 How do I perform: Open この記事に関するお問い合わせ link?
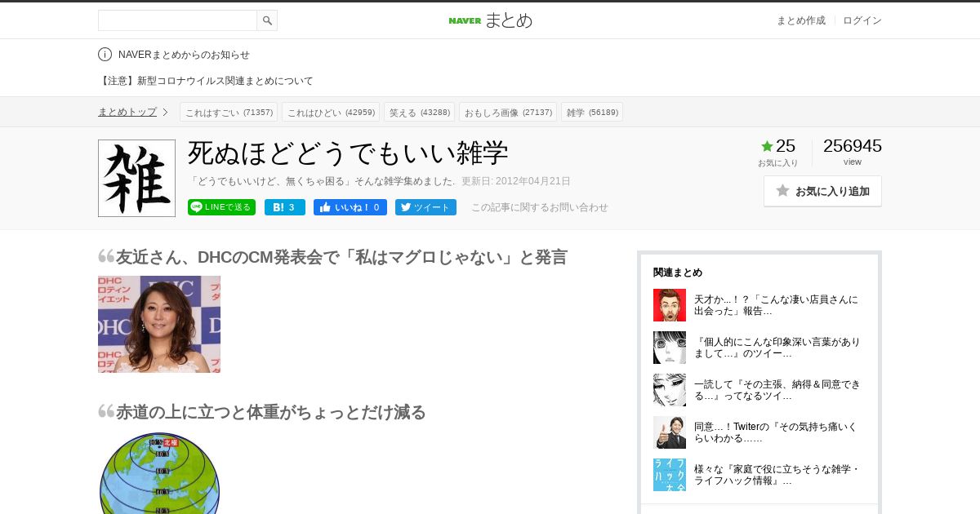click(539, 207)
